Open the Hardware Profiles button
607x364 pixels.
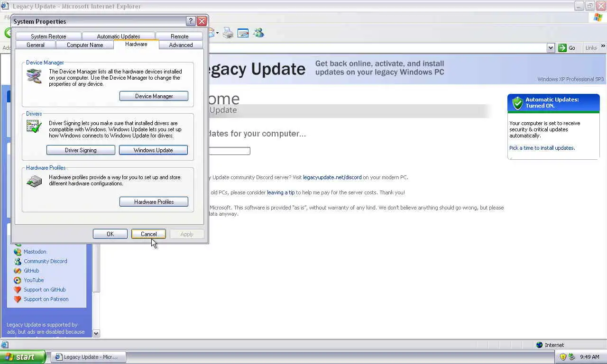(154, 202)
